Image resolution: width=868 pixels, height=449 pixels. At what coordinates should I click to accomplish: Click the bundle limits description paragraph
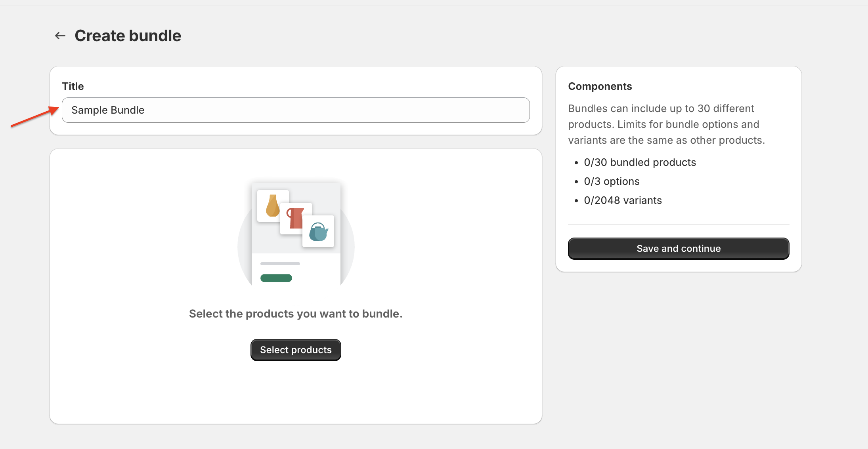tap(666, 124)
